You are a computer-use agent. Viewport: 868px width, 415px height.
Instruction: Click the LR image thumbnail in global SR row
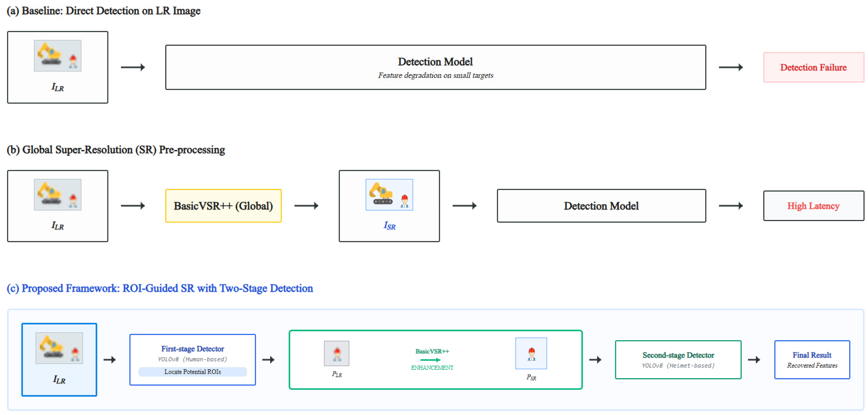click(58, 195)
